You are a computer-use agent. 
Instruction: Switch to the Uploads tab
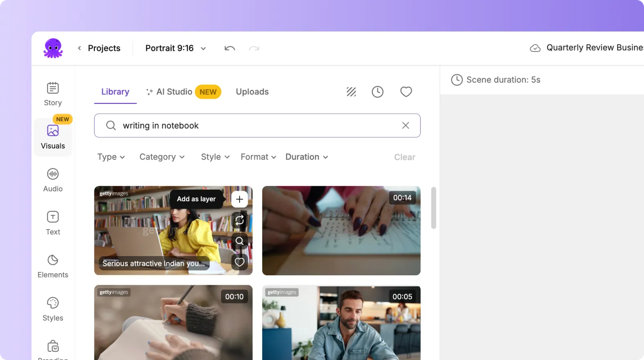tap(252, 92)
